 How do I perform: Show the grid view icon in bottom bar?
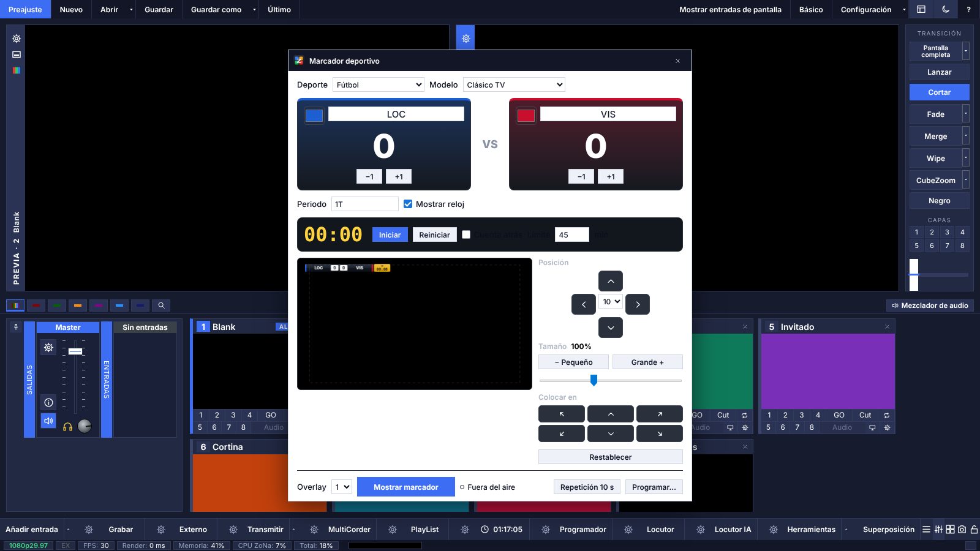coord(950,529)
